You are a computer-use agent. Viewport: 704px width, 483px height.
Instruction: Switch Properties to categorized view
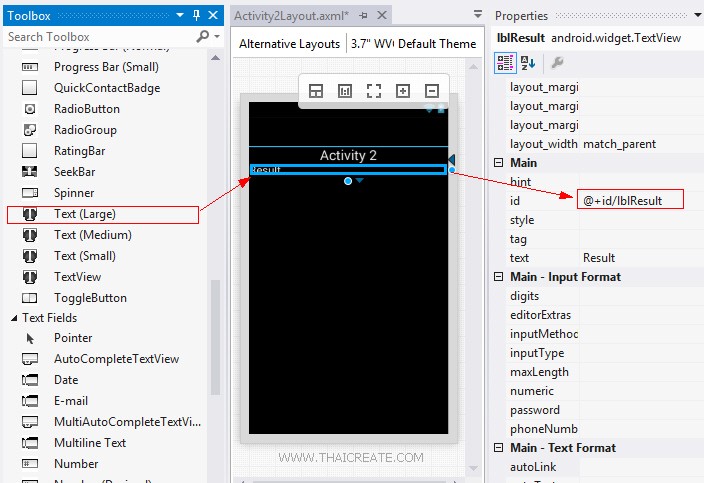click(505, 63)
